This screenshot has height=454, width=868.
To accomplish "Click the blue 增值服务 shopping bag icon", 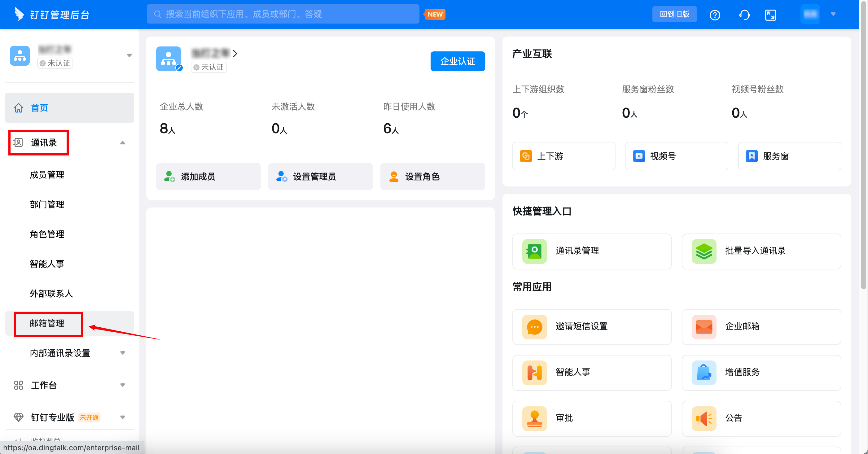I will tap(704, 373).
